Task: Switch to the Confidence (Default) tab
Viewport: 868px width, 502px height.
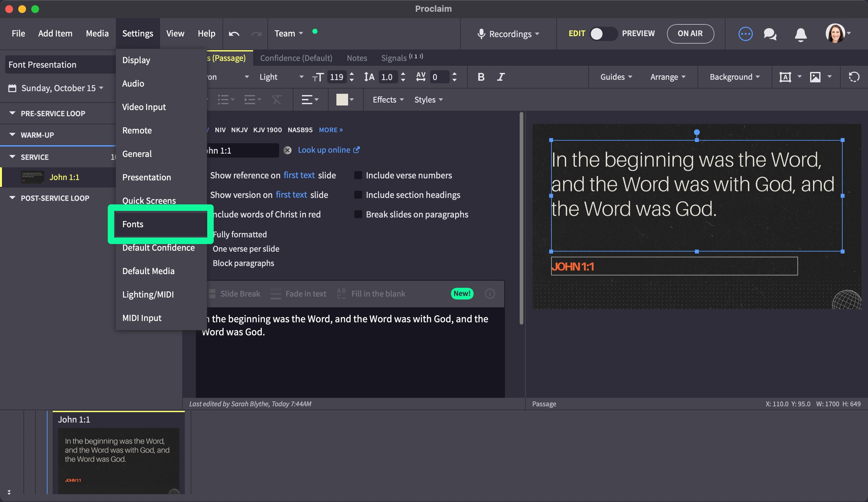Action: (x=296, y=58)
